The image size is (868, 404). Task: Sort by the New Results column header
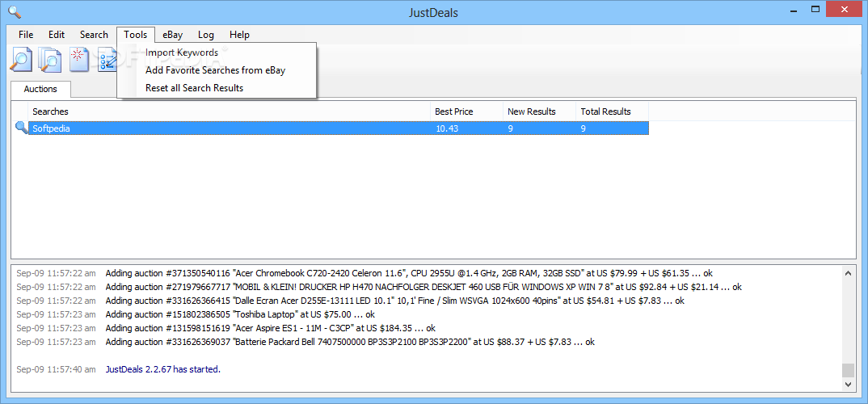(x=540, y=112)
